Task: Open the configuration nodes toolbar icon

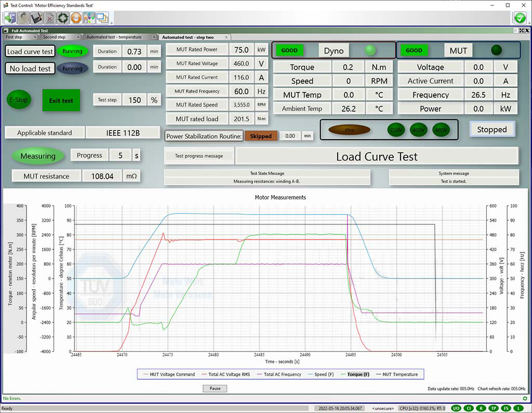Action: pyautogui.click(x=88, y=17)
